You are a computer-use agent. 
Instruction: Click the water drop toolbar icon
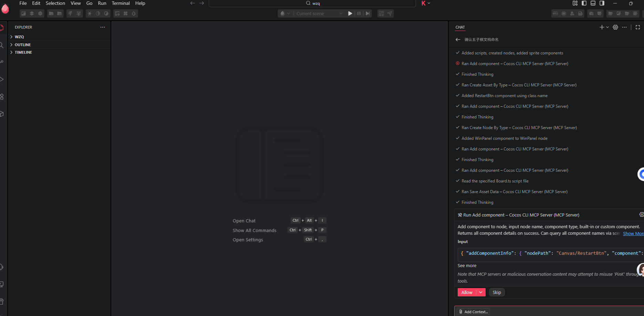(x=134, y=13)
